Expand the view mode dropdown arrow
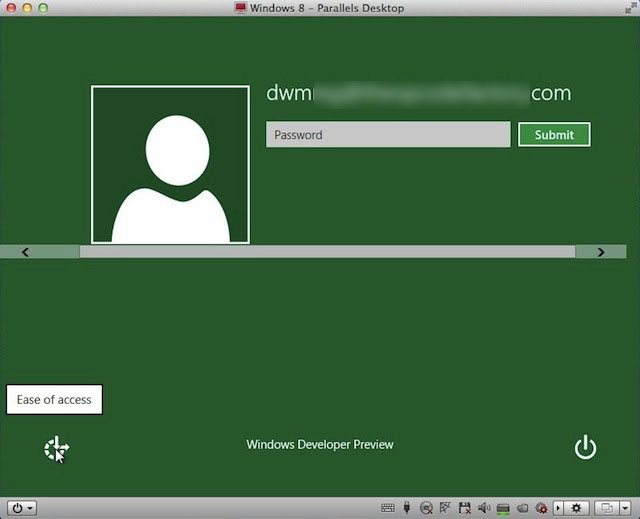This screenshot has width=640, height=519. point(625,508)
